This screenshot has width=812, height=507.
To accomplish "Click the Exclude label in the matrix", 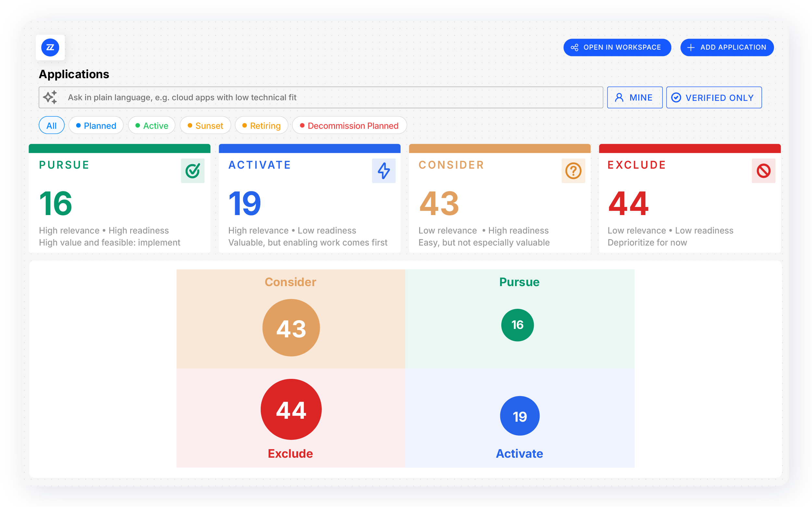I will coord(290,454).
